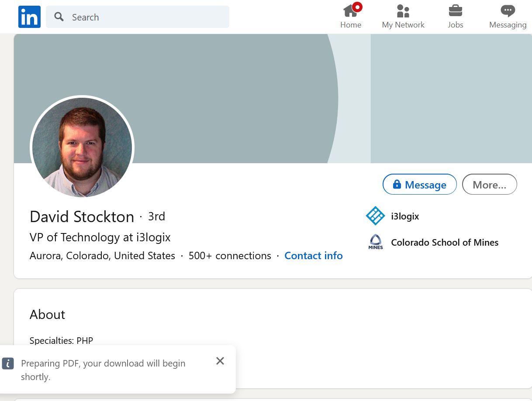Click the lock icon on Message button
The width and height of the screenshot is (532, 401).
click(x=397, y=185)
